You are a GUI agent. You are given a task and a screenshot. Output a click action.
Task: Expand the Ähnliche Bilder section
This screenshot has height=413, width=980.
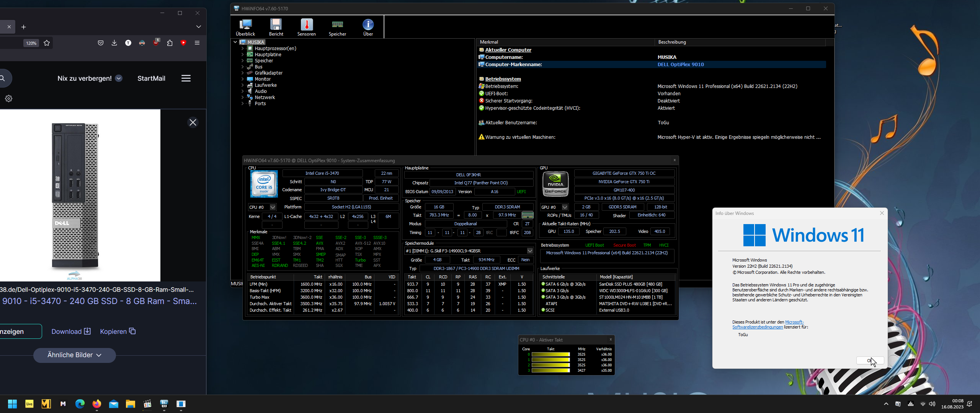[x=74, y=355]
